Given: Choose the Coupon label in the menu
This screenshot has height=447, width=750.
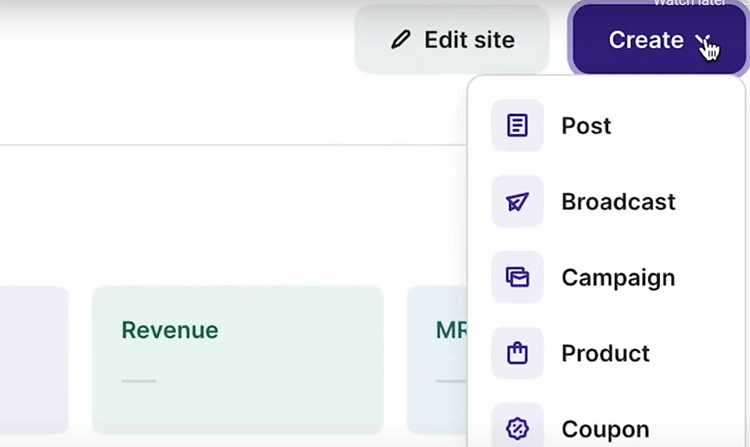Looking at the screenshot, I should [605, 429].
